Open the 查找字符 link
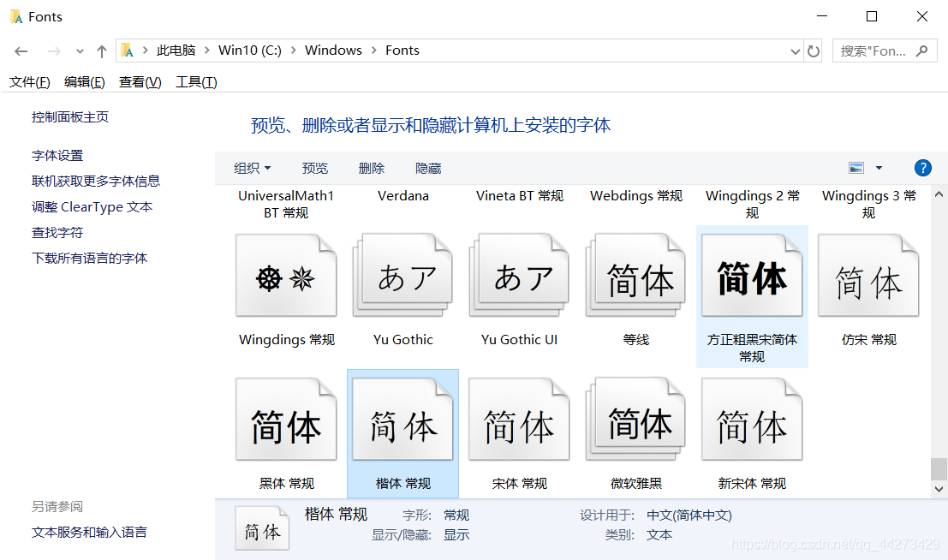This screenshot has width=948, height=560. click(57, 232)
